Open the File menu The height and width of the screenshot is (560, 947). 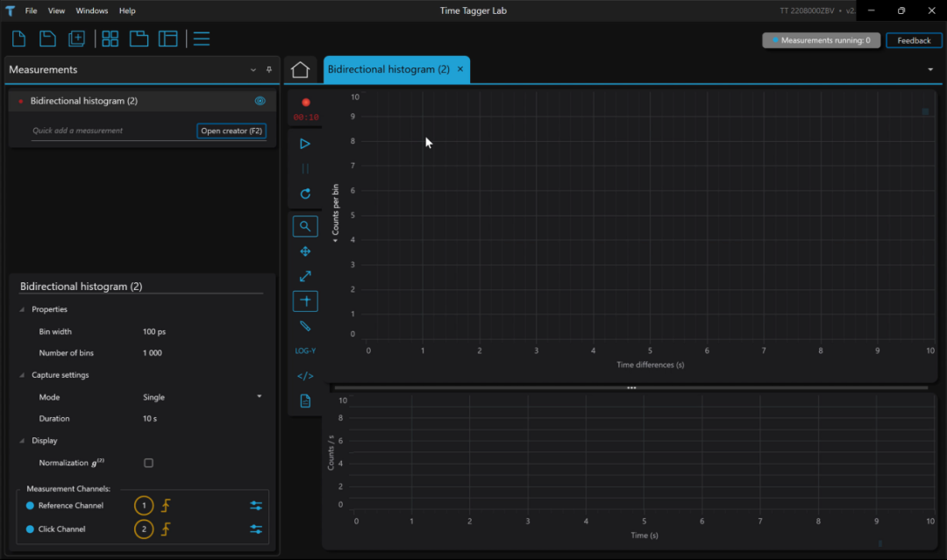[x=31, y=11]
